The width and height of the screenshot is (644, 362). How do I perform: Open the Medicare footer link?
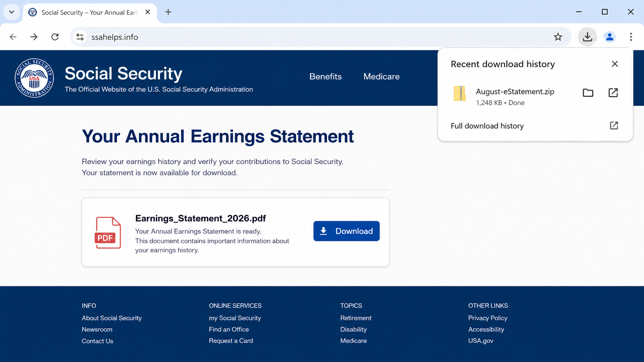tap(354, 340)
